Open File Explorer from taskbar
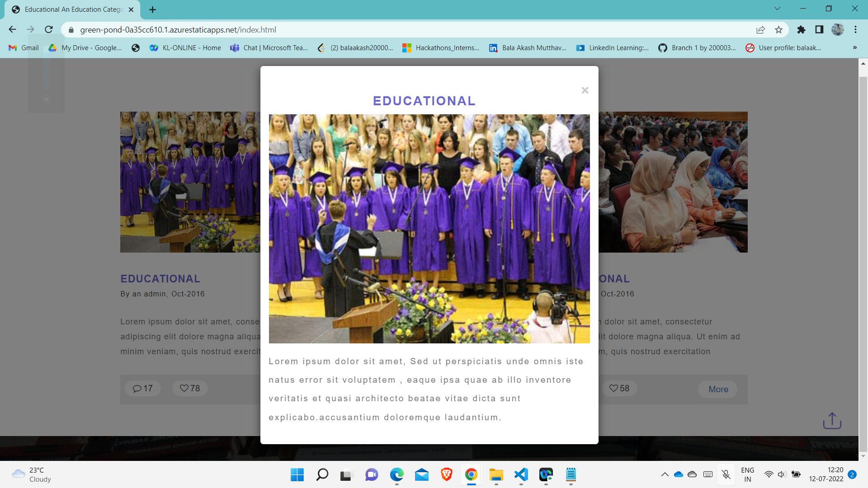868x488 pixels. point(496,475)
